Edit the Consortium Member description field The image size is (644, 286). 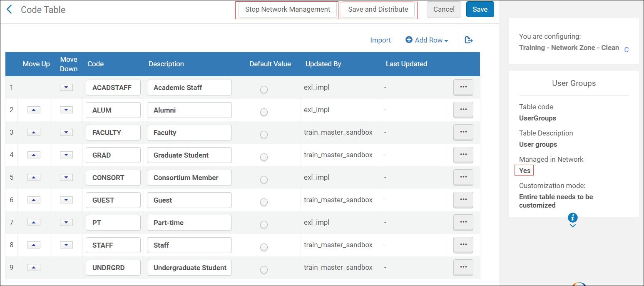pos(189,178)
